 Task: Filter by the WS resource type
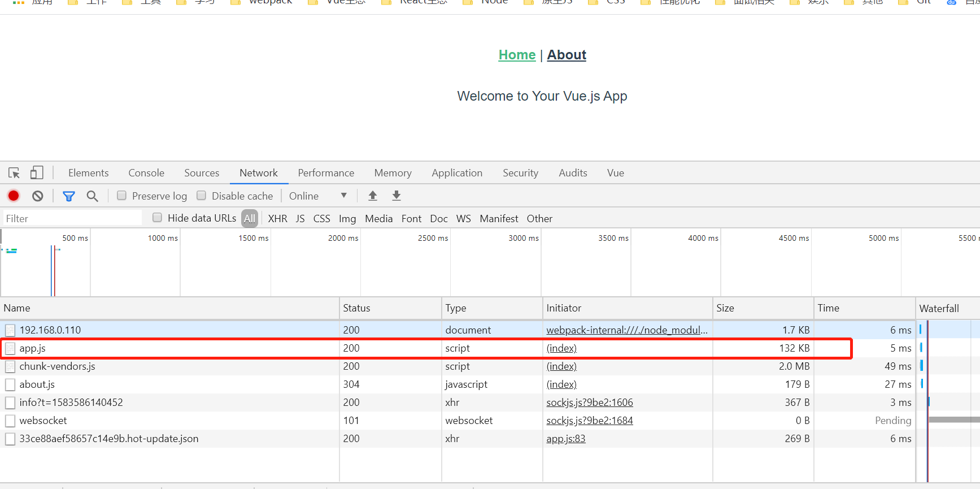coord(463,218)
